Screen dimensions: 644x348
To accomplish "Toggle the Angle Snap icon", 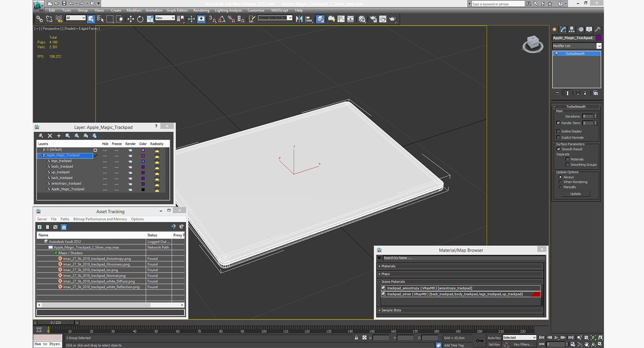I will point(222,19).
